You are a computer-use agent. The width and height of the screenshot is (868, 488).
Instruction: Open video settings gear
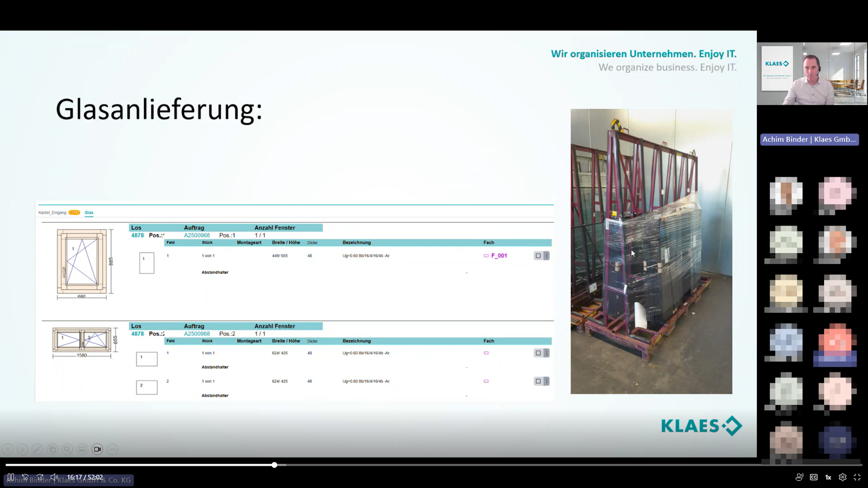pos(843,477)
